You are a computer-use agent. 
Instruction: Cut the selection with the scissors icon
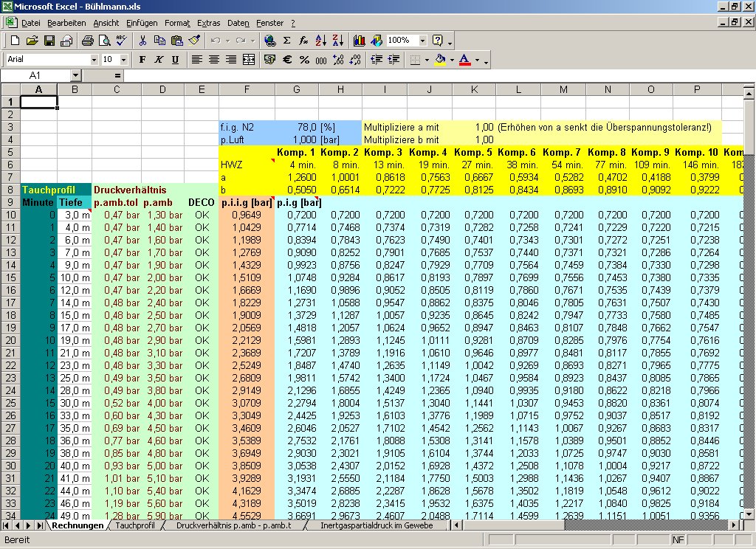click(x=142, y=41)
